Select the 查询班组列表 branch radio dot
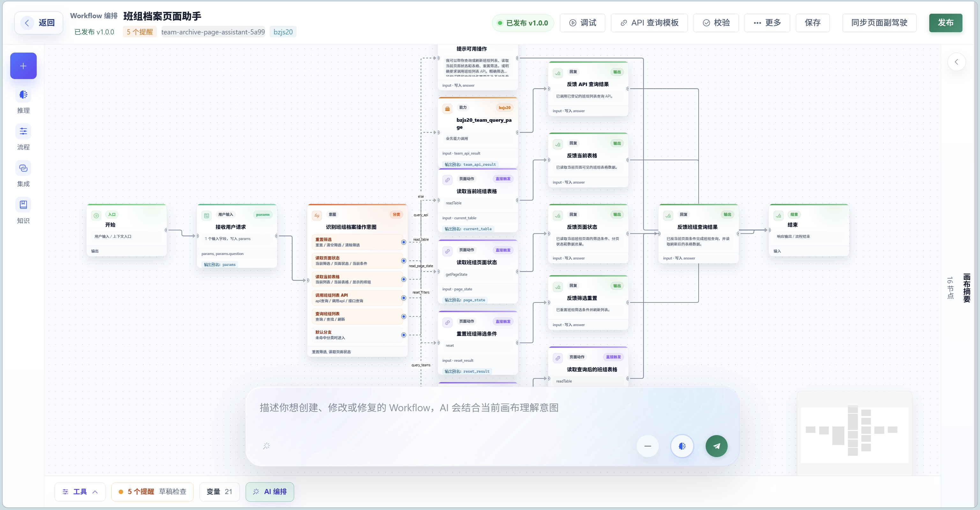The image size is (980, 510). click(x=403, y=317)
